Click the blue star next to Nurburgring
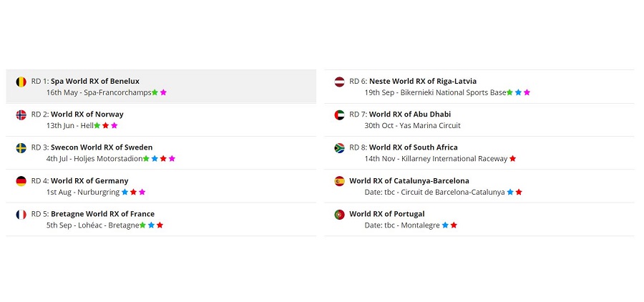 pos(125,193)
